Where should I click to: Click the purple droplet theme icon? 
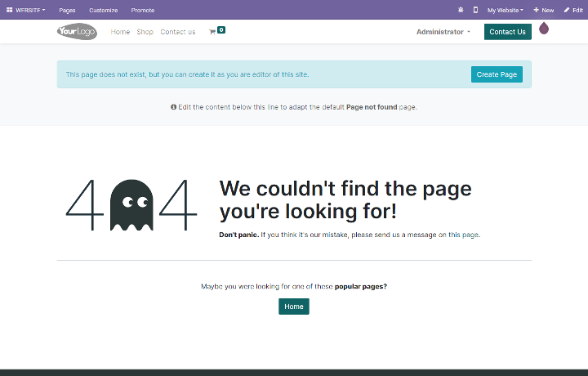click(x=544, y=28)
